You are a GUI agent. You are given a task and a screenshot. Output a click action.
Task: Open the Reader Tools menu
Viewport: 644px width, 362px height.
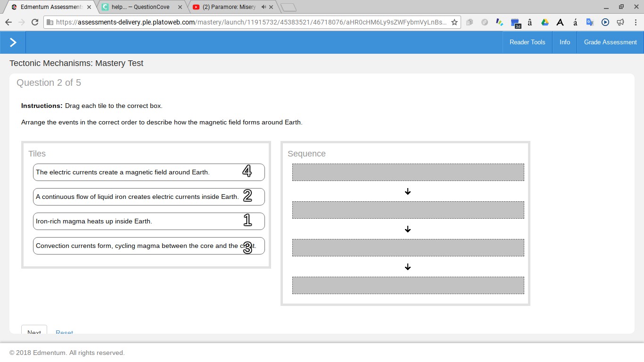[x=527, y=42]
